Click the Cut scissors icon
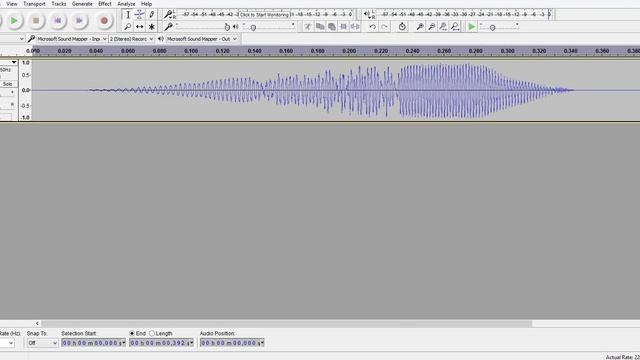Image resolution: width=640 pixels, height=360 pixels. click(308, 27)
